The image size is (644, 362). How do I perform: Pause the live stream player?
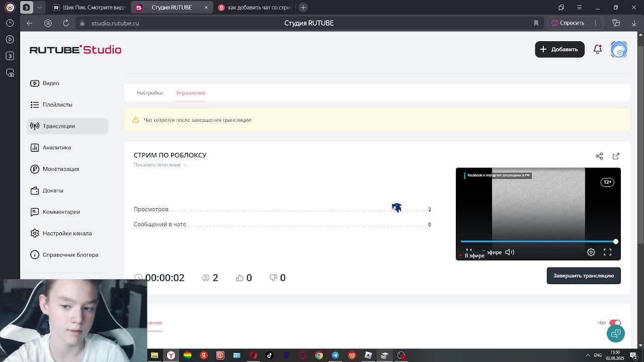click(469, 250)
